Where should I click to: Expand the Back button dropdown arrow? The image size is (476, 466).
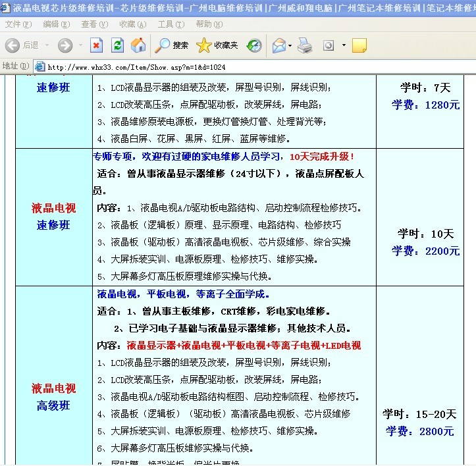click(x=46, y=45)
